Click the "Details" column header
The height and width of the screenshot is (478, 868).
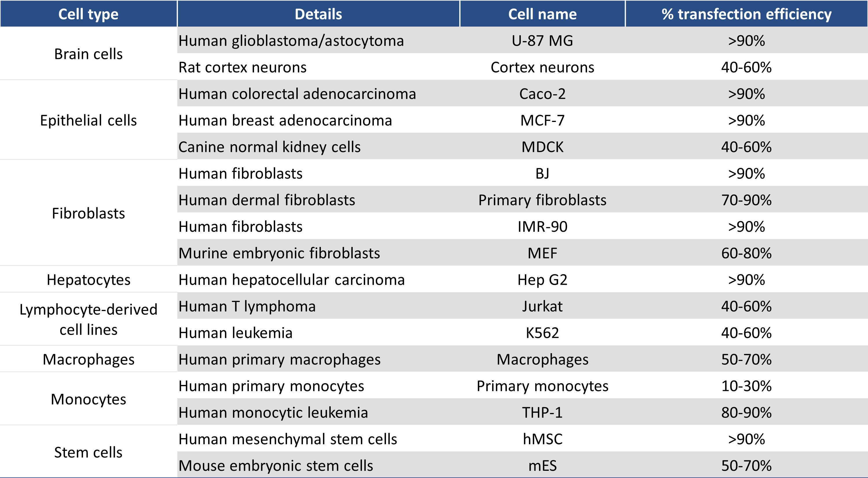318,14
